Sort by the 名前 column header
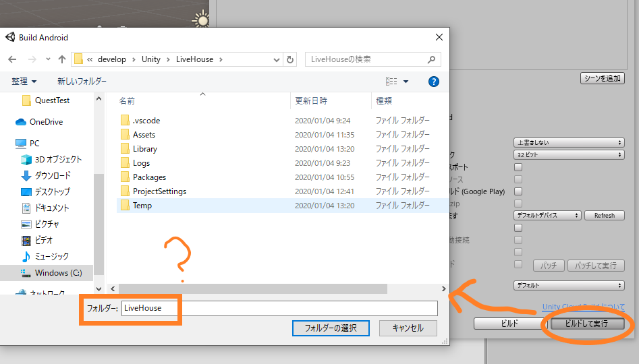Screen dimensions: 639x364 point(127,101)
